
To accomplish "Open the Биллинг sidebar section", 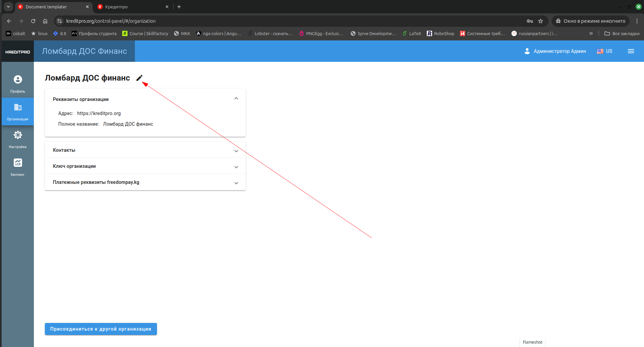I will (18, 167).
